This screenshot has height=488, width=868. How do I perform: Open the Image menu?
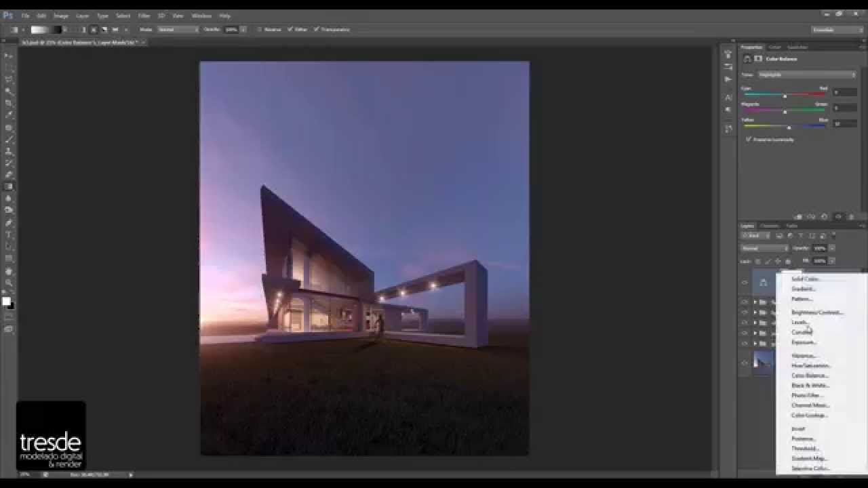tap(61, 16)
